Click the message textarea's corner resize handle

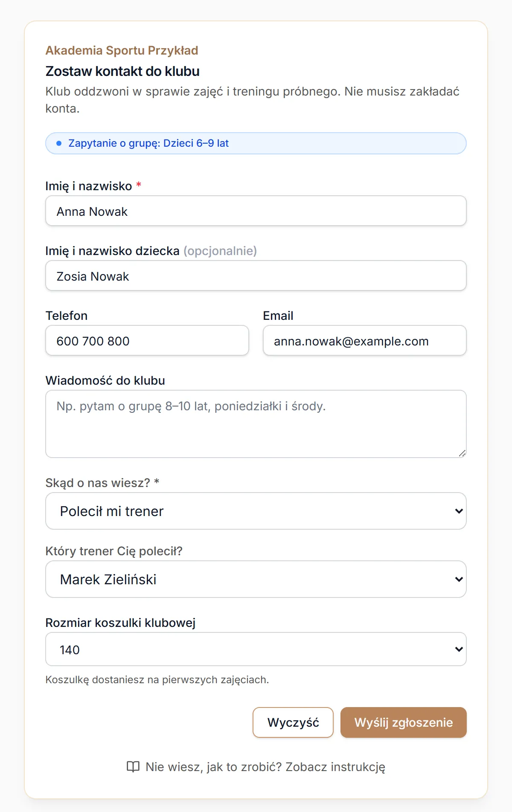[x=462, y=453]
